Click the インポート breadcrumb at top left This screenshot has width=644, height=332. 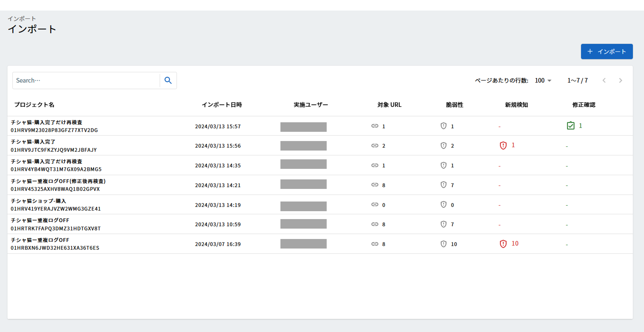coord(22,18)
